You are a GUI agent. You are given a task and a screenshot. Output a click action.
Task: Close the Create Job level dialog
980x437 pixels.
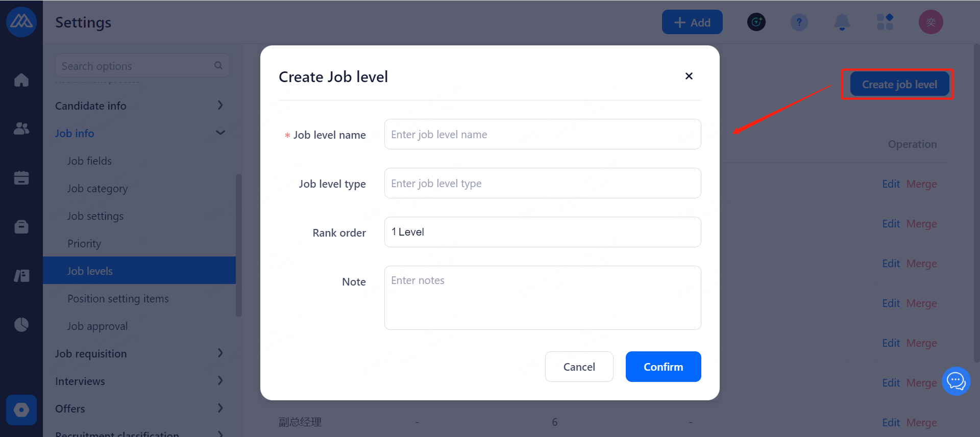click(x=689, y=76)
